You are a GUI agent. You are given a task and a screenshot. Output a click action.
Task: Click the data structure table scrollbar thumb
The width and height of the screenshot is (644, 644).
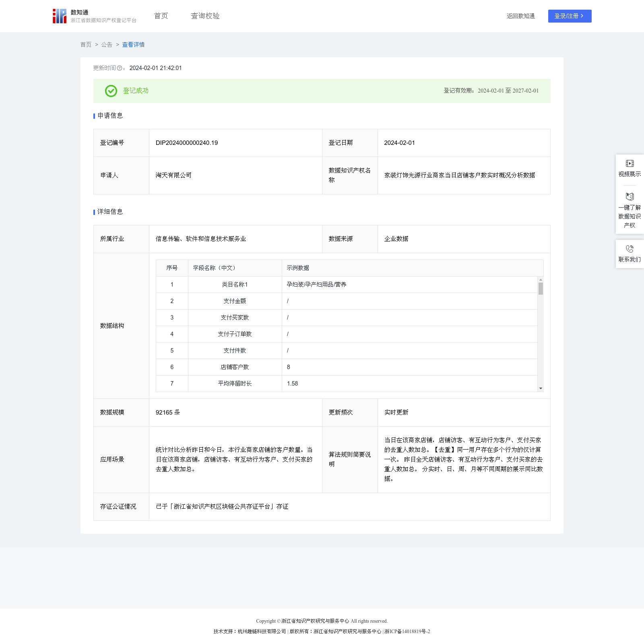(x=541, y=289)
